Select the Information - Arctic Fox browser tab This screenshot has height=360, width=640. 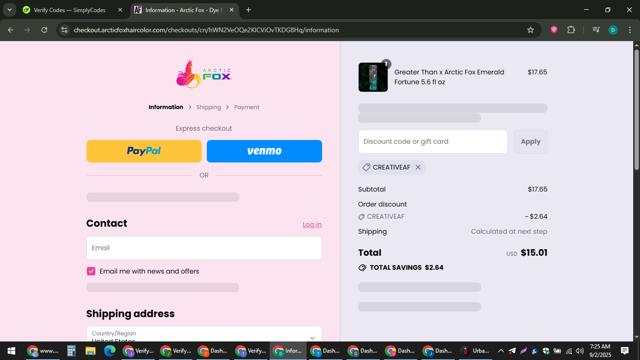(x=180, y=10)
